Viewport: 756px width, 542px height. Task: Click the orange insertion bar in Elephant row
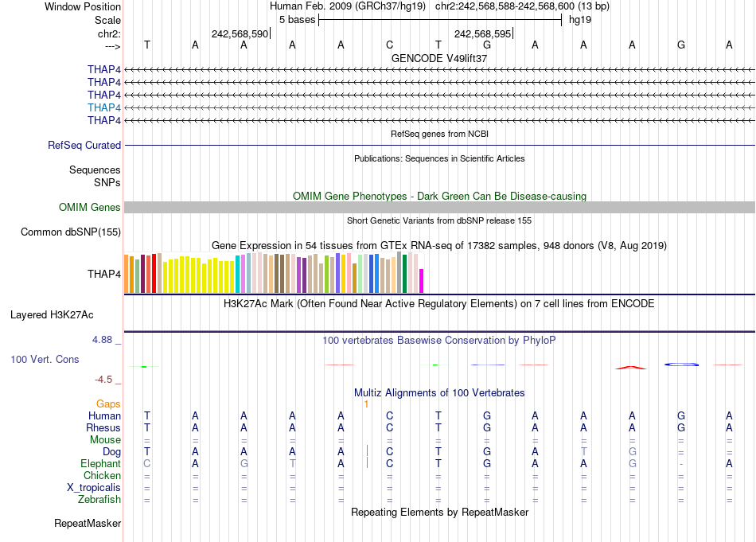368,462
